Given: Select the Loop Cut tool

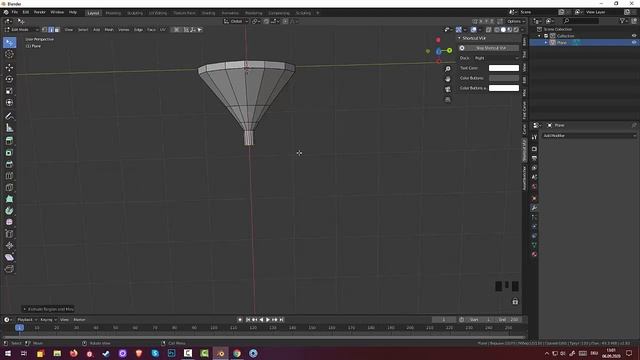Looking at the screenshot, I should click(9, 176).
